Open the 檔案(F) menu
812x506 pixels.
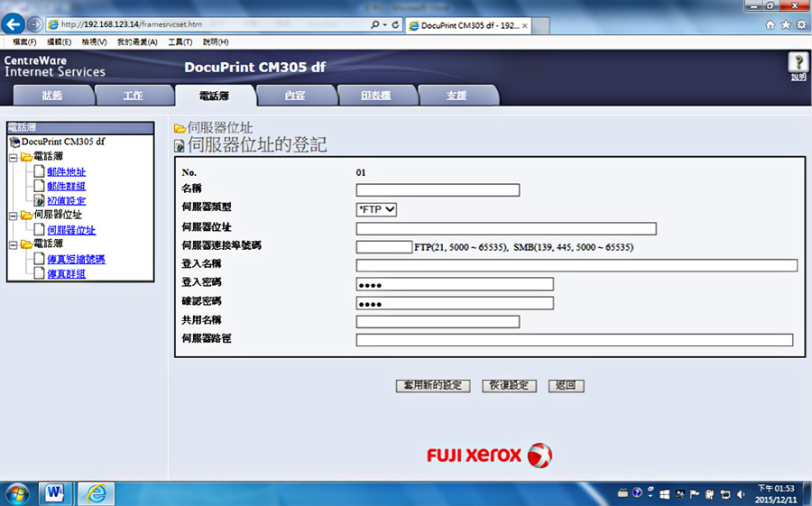tap(24, 42)
